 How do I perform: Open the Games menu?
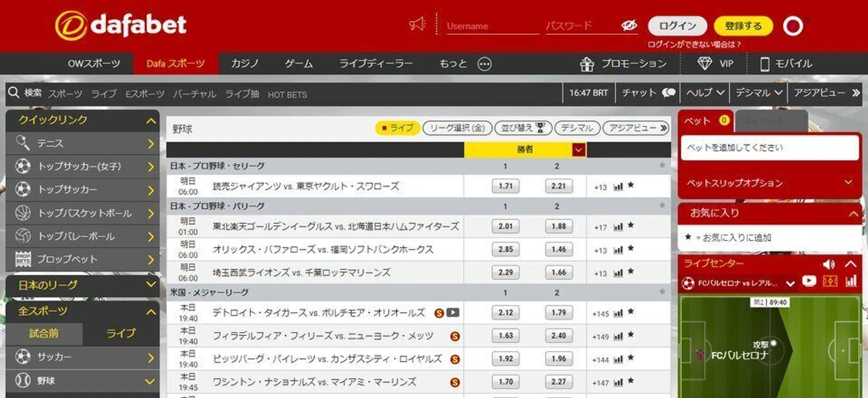(299, 64)
